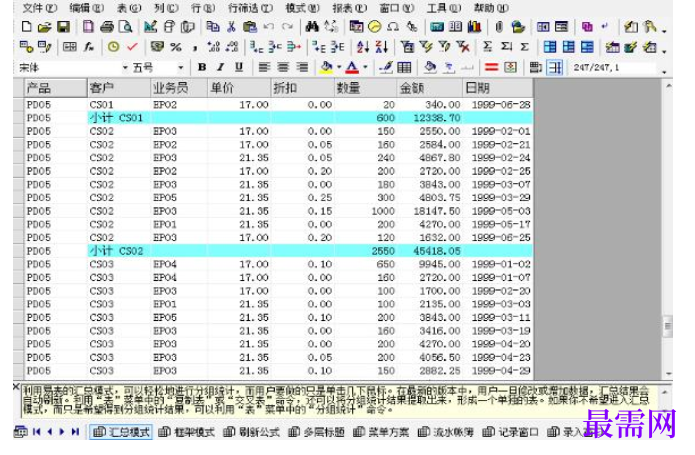Click the 菜单方案 button
This screenshot has height=455, width=695.
(x=381, y=432)
